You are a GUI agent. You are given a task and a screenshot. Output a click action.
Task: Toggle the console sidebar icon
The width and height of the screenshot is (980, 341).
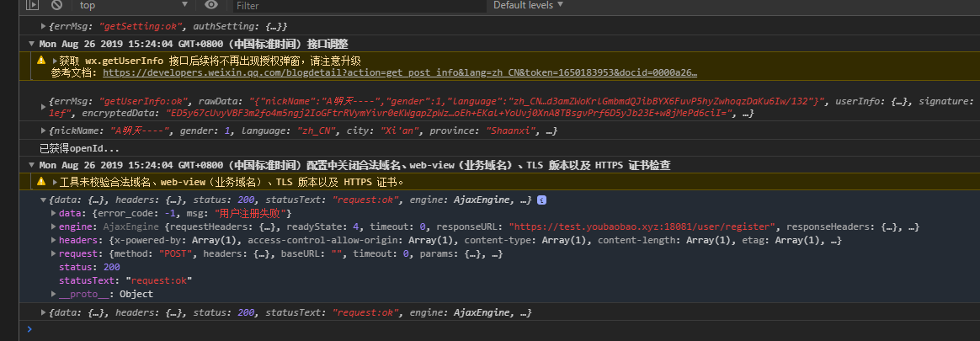[33, 5]
